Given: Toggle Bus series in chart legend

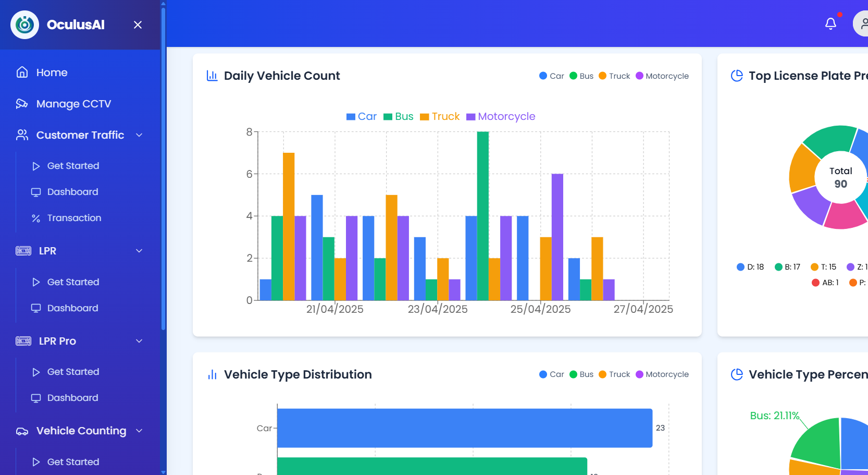Looking at the screenshot, I should (399, 116).
